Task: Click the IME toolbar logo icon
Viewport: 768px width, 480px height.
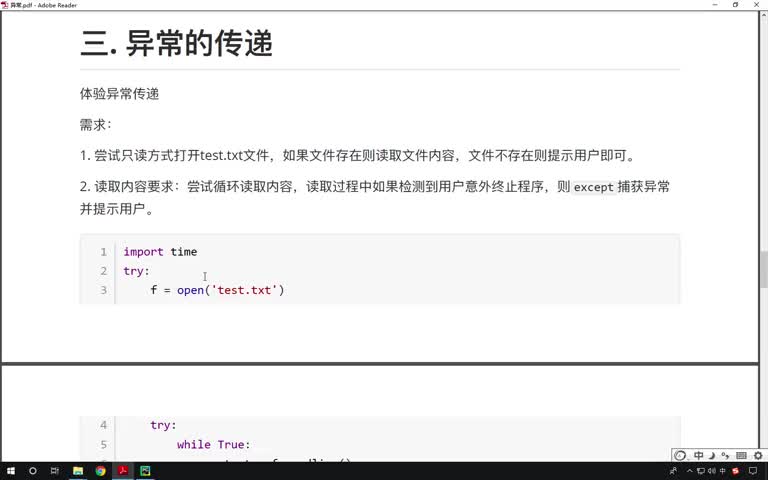Action: (x=680, y=456)
